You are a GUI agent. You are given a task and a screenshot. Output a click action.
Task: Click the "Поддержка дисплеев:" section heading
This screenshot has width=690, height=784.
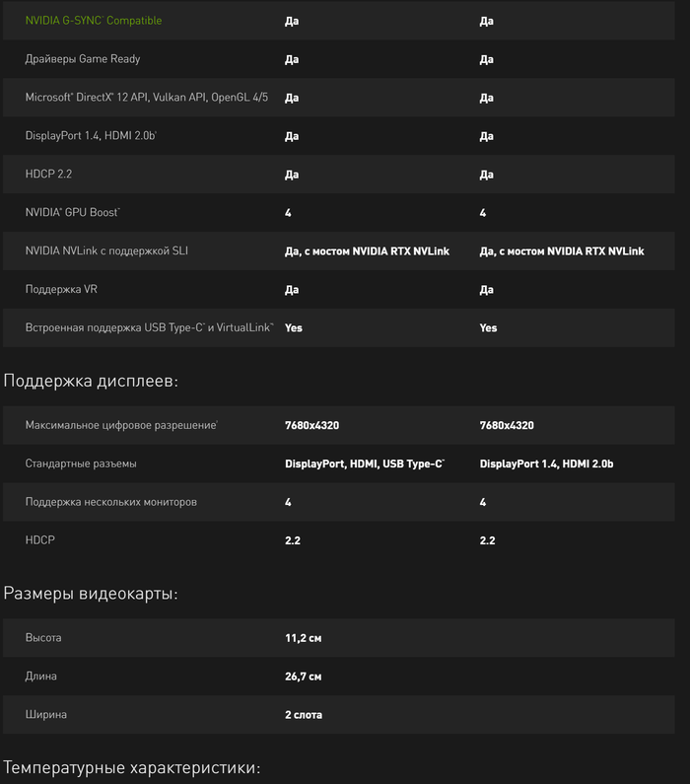pos(91,381)
